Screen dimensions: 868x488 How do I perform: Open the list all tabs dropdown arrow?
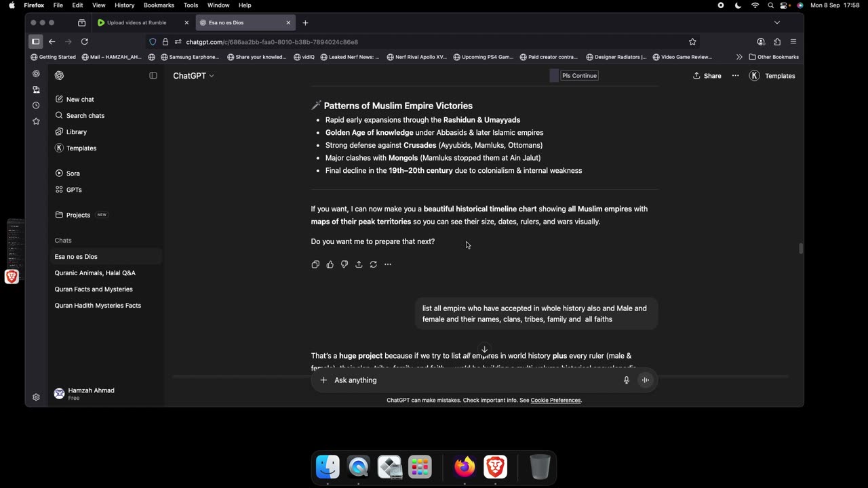[777, 22]
